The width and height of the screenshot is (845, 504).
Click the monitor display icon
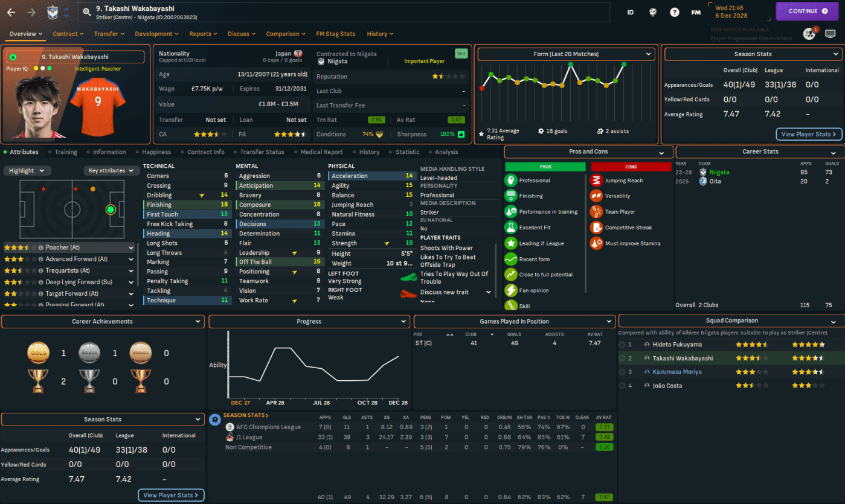click(831, 34)
